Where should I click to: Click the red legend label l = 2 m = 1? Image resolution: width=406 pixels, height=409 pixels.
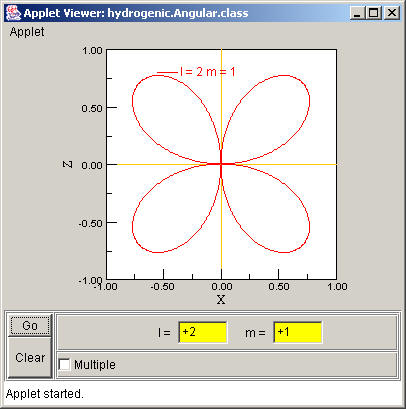207,72
